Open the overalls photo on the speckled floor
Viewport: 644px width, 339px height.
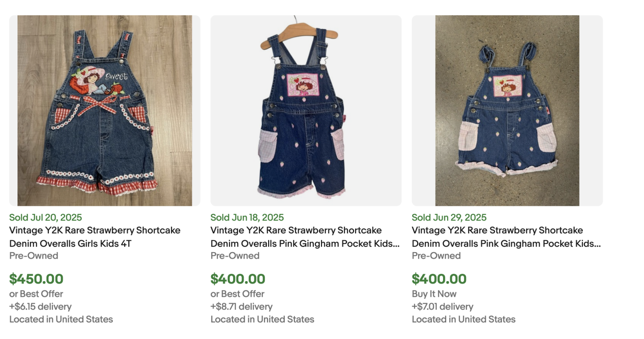(507, 111)
